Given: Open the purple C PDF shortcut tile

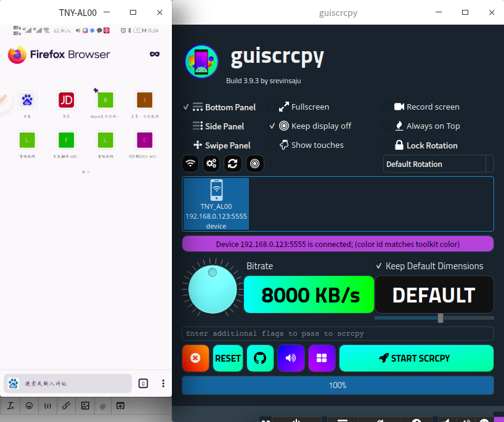Looking at the screenshot, I should (x=145, y=140).
